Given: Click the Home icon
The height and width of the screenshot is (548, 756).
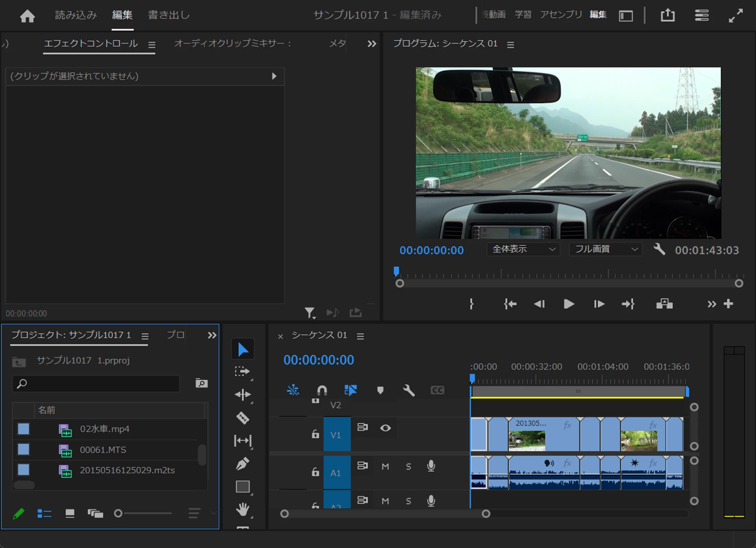Looking at the screenshot, I should point(27,16).
